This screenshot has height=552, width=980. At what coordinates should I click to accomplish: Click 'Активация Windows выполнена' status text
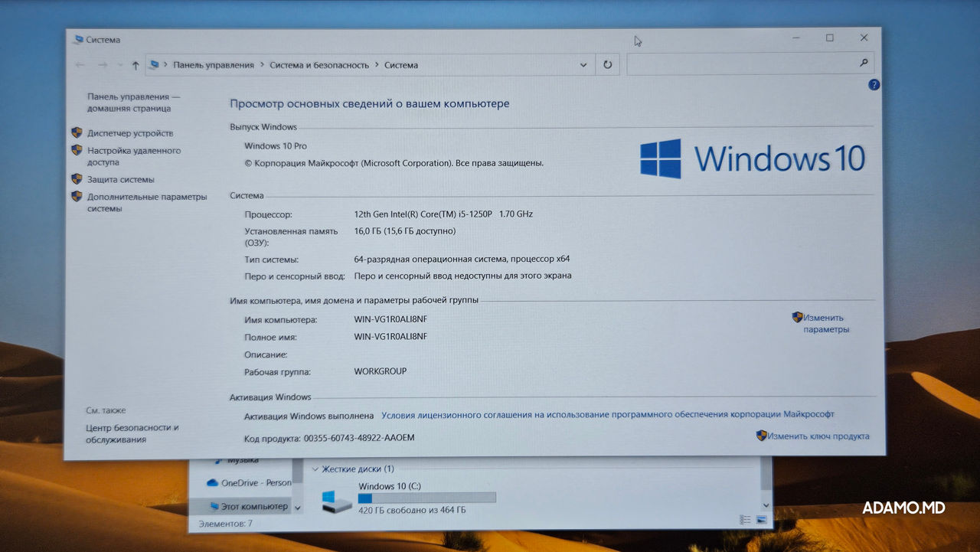309,416
